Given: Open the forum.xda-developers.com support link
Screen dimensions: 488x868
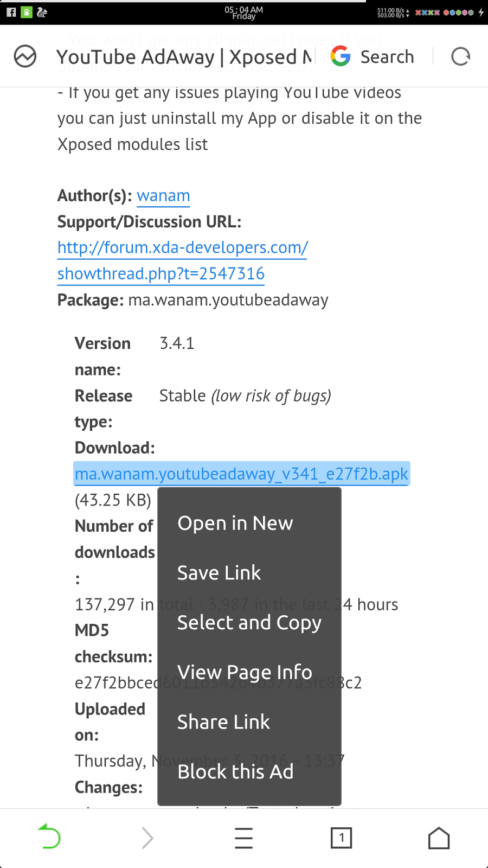Looking at the screenshot, I should tap(183, 248).
